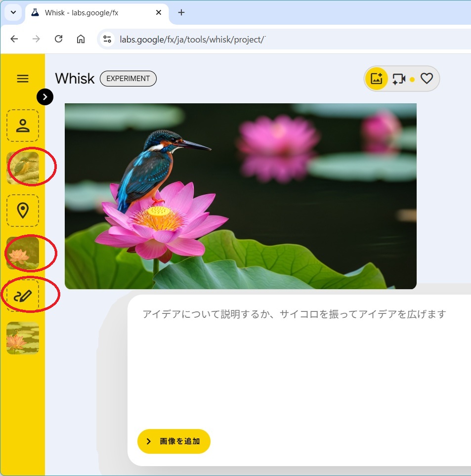Click the empty subject person slot
The image size is (471, 476).
click(23, 126)
